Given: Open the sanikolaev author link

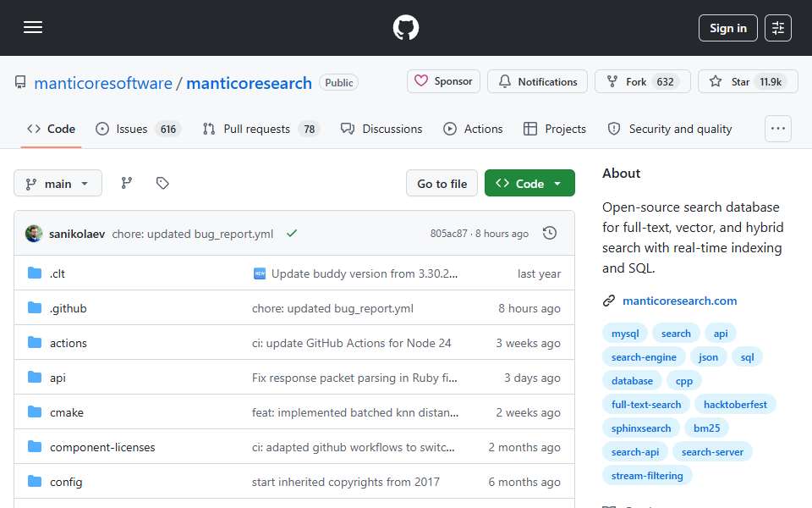Looking at the screenshot, I should tap(77, 235).
